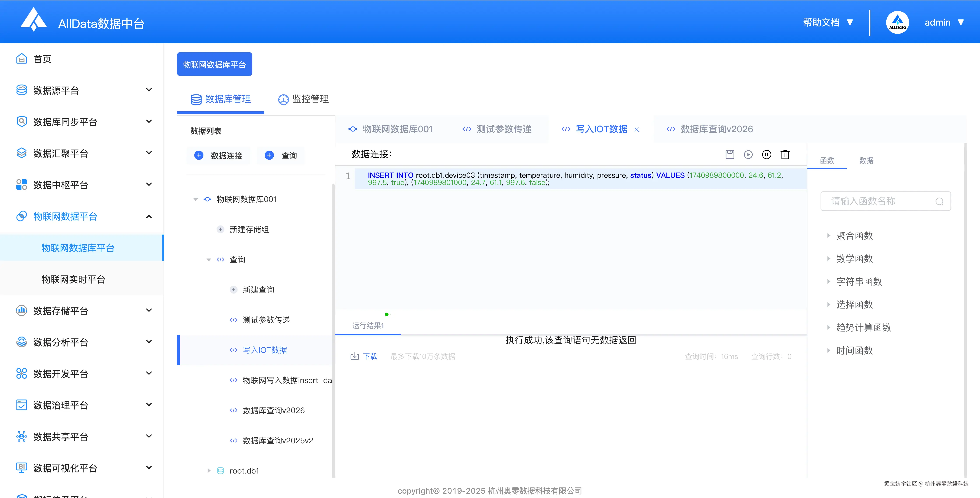Click the save icon in editor toolbar

730,154
